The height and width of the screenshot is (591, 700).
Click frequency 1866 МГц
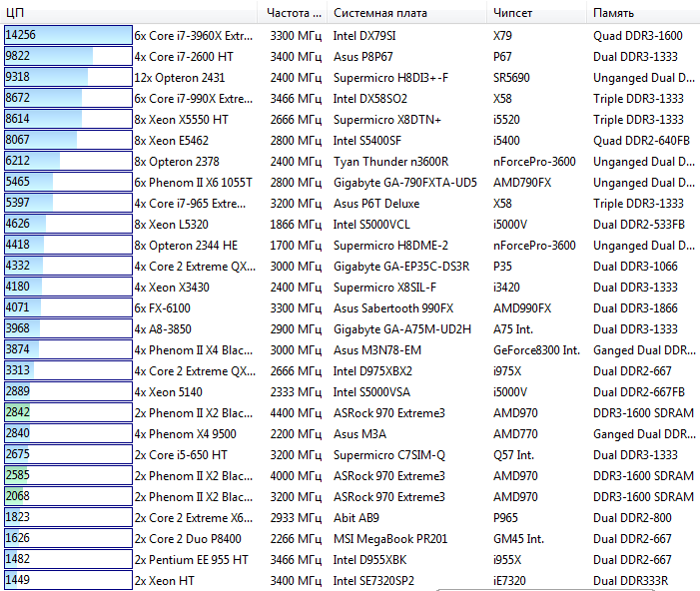point(296,225)
